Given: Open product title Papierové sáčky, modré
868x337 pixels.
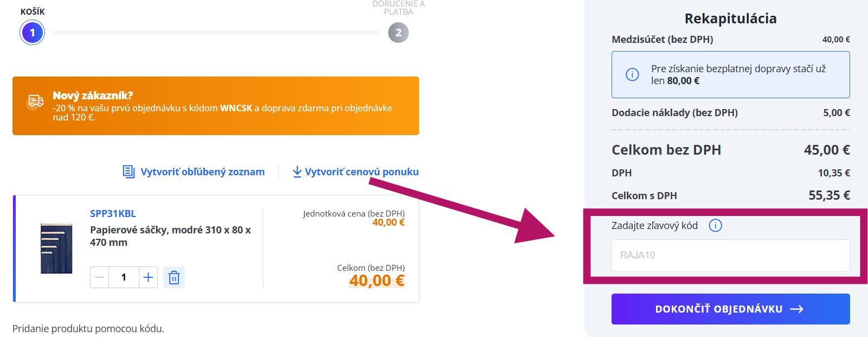Looking at the screenshot, I should (170, 236).
